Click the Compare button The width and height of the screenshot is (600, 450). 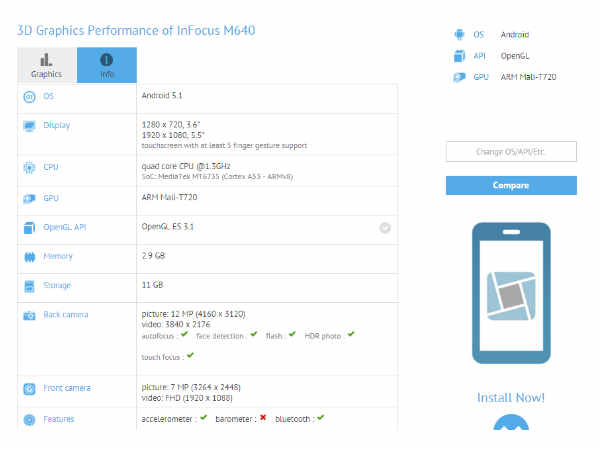point(511,185)
